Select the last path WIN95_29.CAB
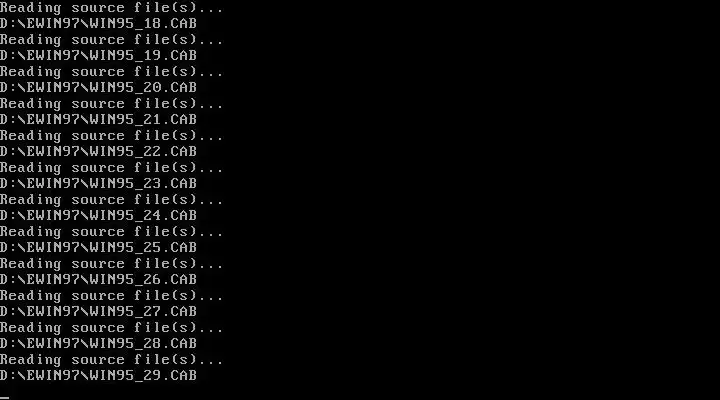The height and width of the screenshot is (400, 720). [98, 376]
